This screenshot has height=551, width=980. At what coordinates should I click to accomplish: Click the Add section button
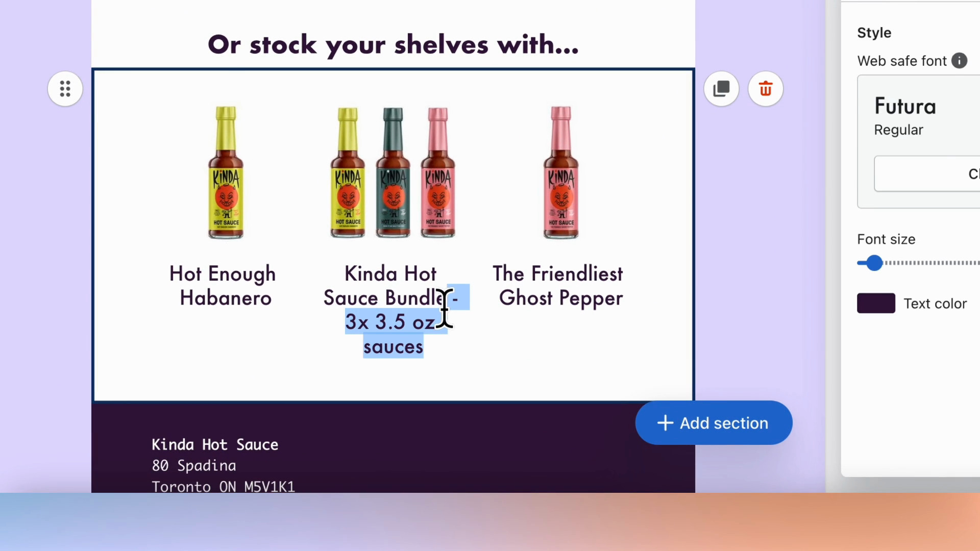tap(714, 423)
